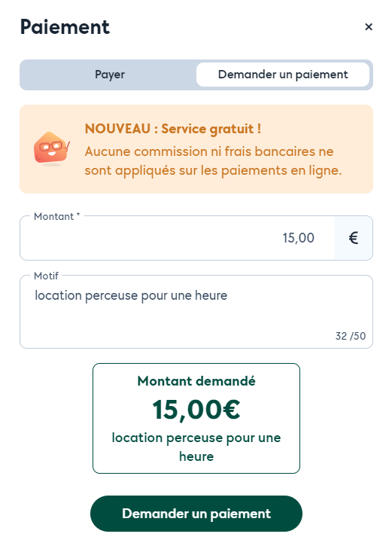Click the Montant demandé summary title
The image size is (392, 543).
[196, 381]
